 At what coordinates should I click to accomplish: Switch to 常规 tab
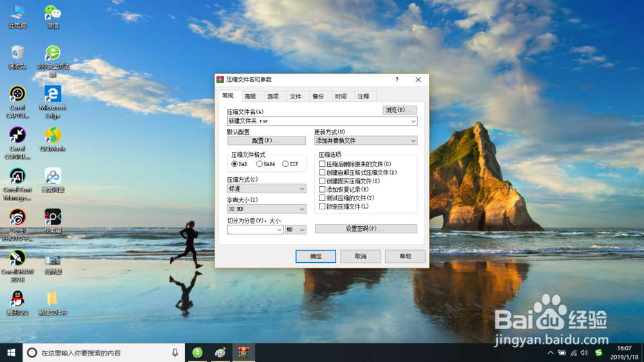tap(228, 96)
